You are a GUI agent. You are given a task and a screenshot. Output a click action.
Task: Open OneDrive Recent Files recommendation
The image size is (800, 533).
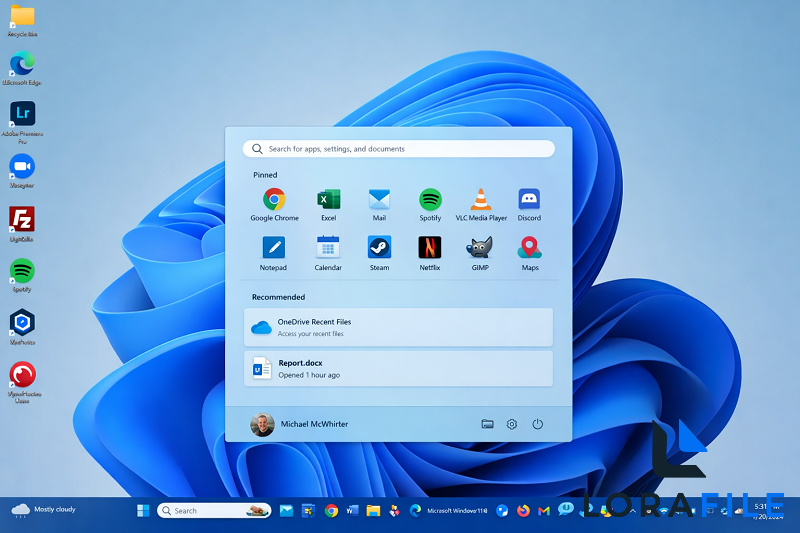click(398, 327)
